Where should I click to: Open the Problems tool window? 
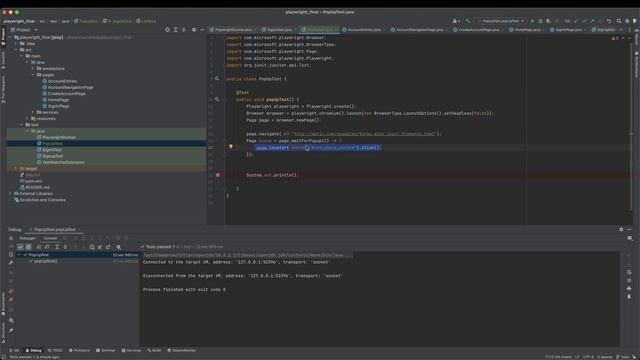pyautogui.click(x=79, y=350)
